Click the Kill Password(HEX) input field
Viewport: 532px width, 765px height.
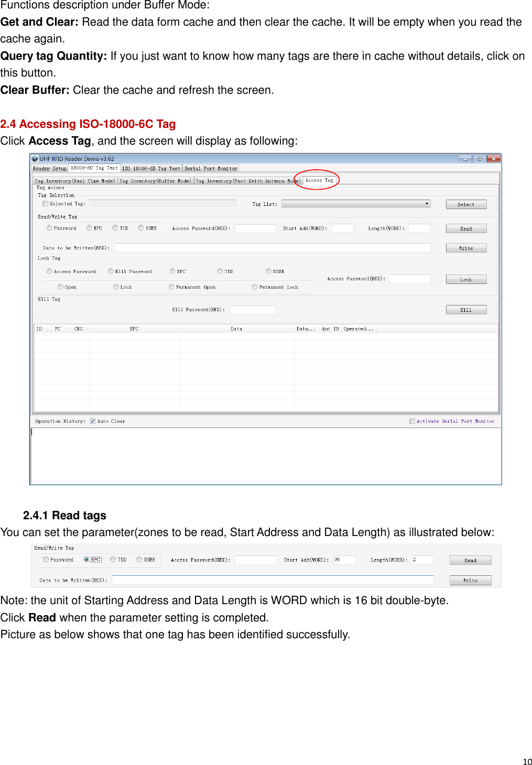point(253,309)
